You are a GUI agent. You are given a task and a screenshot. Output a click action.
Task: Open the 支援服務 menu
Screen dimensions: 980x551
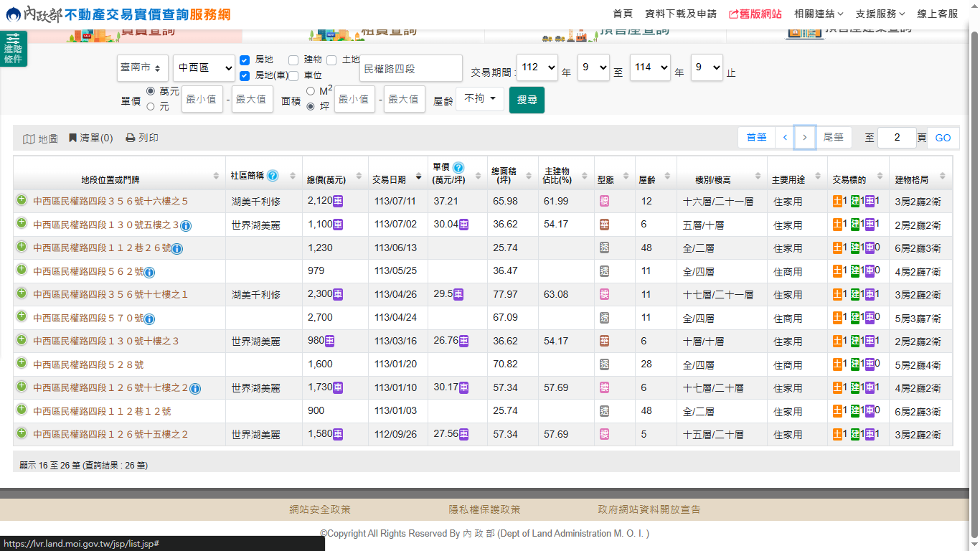pos(880,14)
